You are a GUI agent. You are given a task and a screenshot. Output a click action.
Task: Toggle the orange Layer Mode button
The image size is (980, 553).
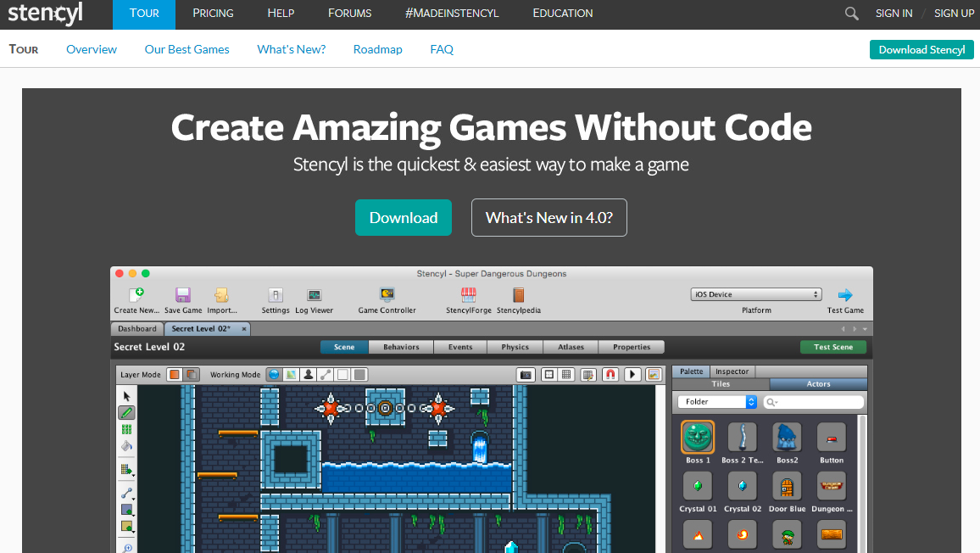click(x=175, y=375)
